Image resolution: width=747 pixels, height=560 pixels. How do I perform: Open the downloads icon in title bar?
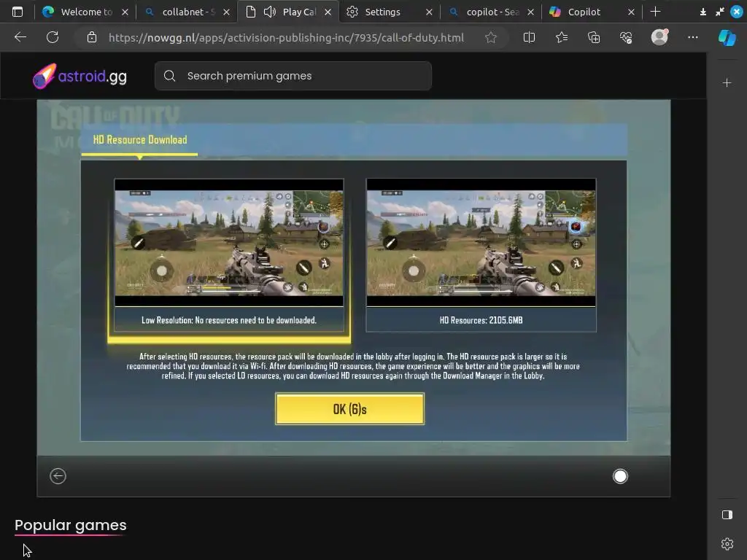[x=703, y=12]
